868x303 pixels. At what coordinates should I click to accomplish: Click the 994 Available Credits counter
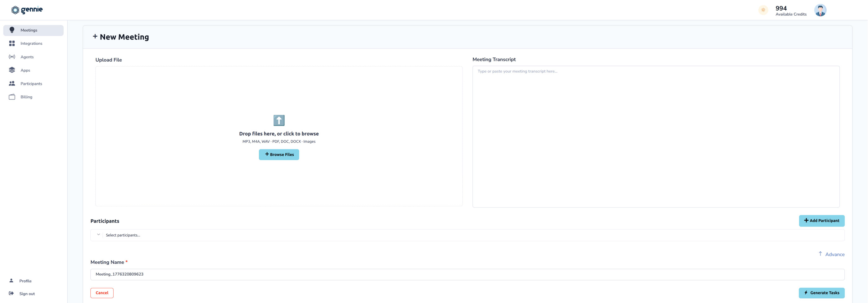point(791,11)
